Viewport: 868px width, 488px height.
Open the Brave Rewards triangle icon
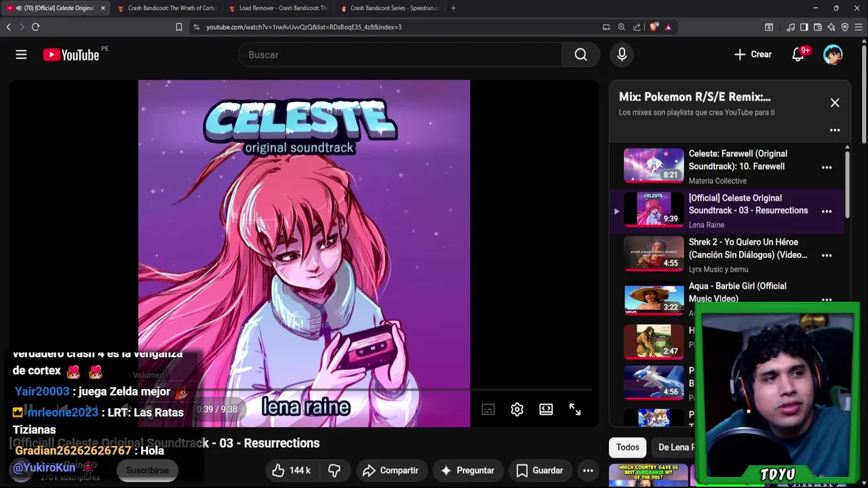[x=668, y=27]
